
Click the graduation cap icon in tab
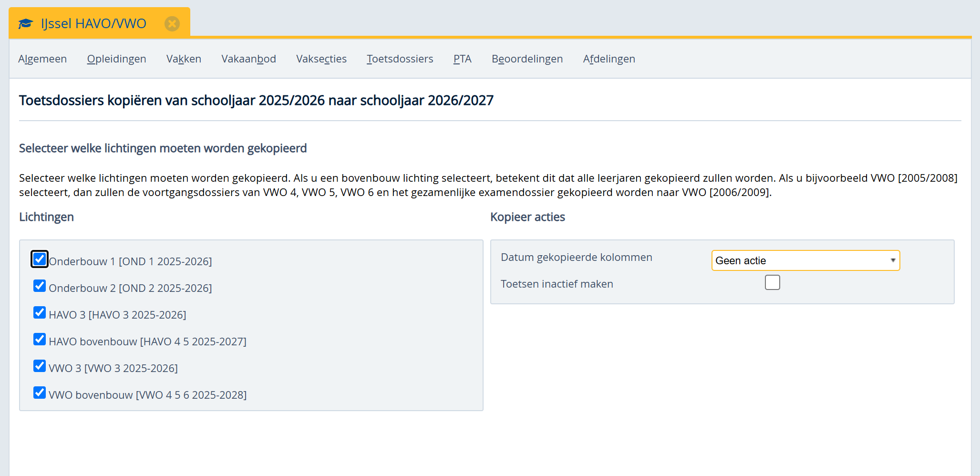tap(26, 23)
